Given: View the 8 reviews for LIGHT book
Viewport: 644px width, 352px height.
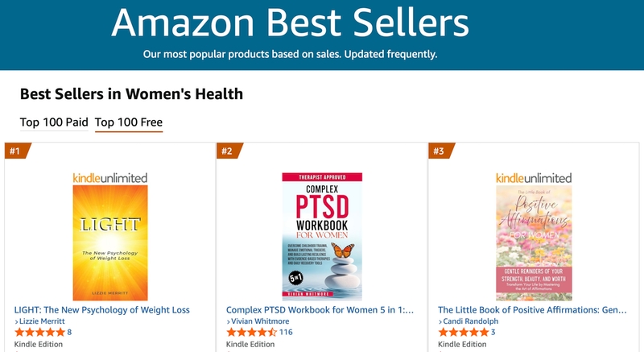Looking at the screenshot, I should tap(69, 332).
